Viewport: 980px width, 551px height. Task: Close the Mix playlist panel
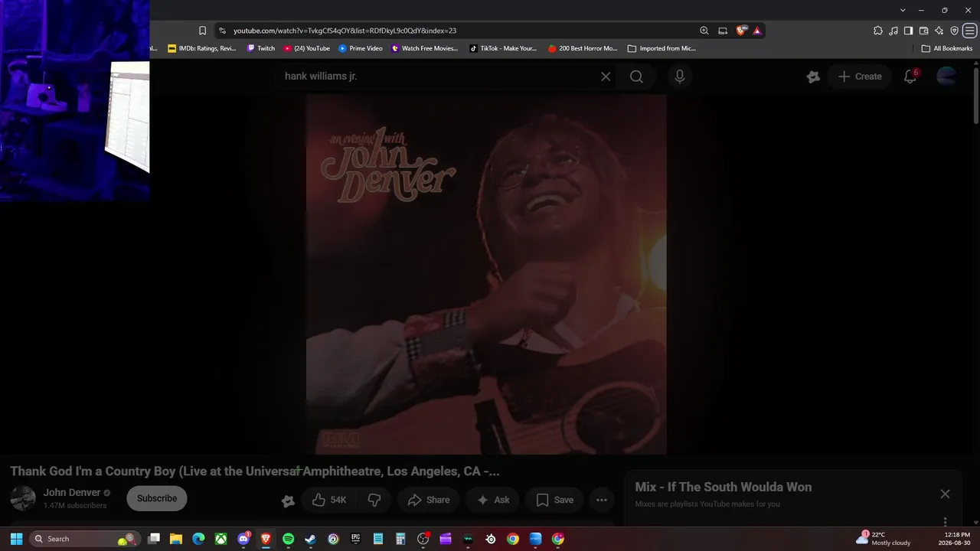945,494
